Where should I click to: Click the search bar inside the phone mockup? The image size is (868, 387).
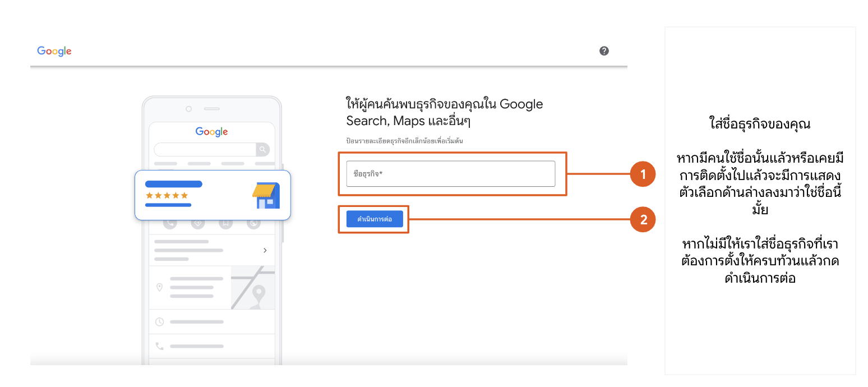(x=205, y=150)
